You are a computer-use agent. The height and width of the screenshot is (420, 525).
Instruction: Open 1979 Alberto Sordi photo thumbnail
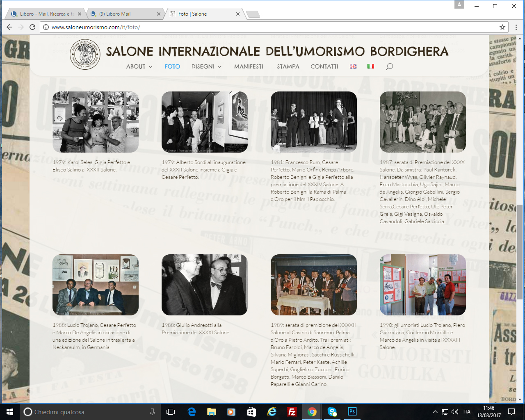coord(205,122)
